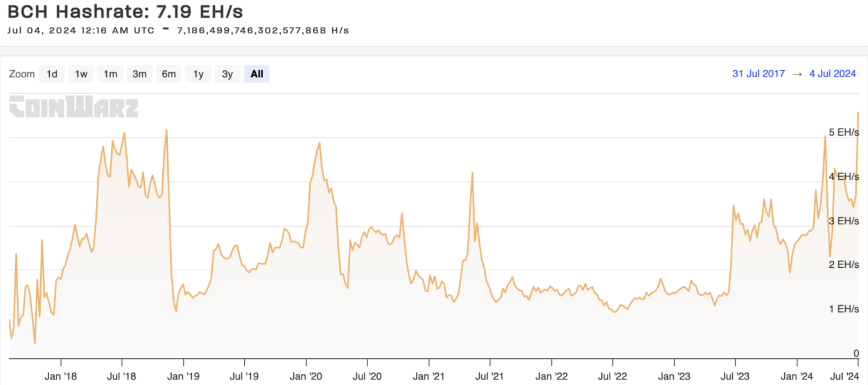The width and height of the screenshot is (868, 385).
Task: Click the Jan '21 axis label
Action: point(429,376)
